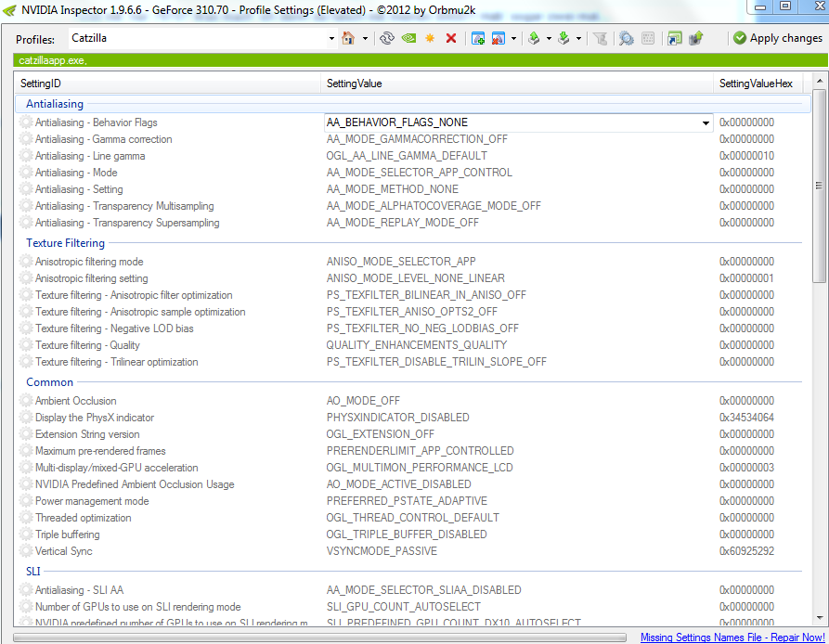The height and width of the screenshot is (644, 829).
Task: Click the export profile icon
Action: 534,38
